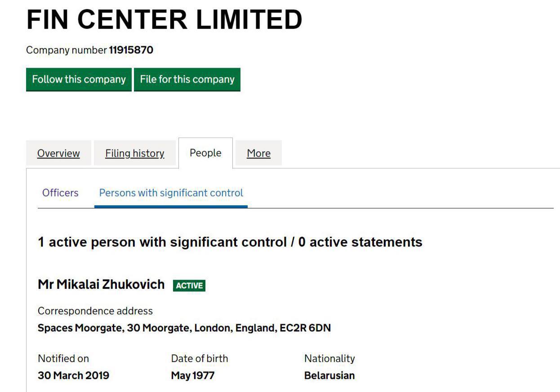Click the Belarusian nationality value
Viewport: 560px width, 392px height.
click(329, 375)
